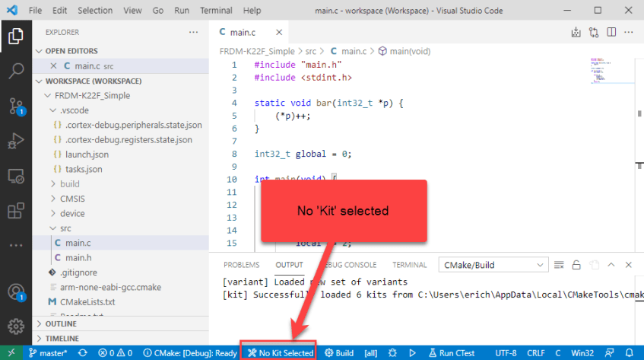
Task: Click the Split Editor icon
Action: pos(609,32)
